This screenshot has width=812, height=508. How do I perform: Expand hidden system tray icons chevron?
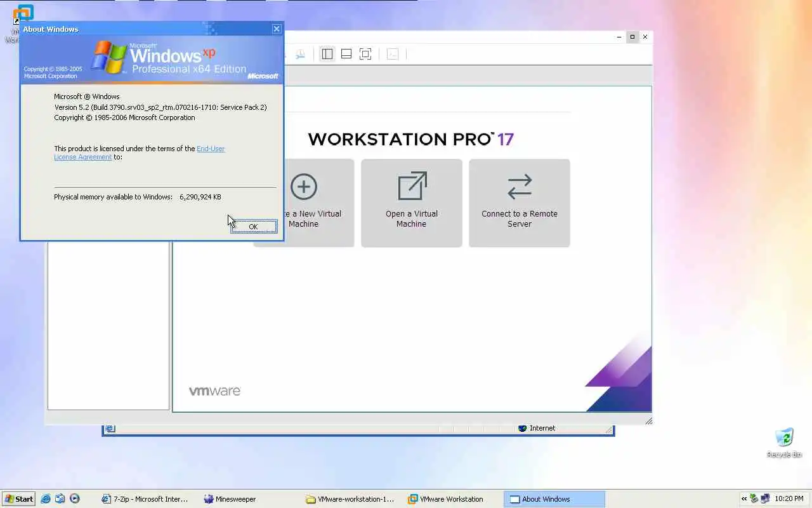(x=745, y=499)
